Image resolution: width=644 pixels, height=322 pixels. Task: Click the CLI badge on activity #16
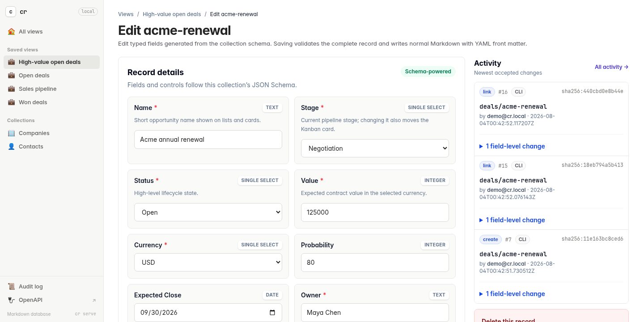pos(518,92)
